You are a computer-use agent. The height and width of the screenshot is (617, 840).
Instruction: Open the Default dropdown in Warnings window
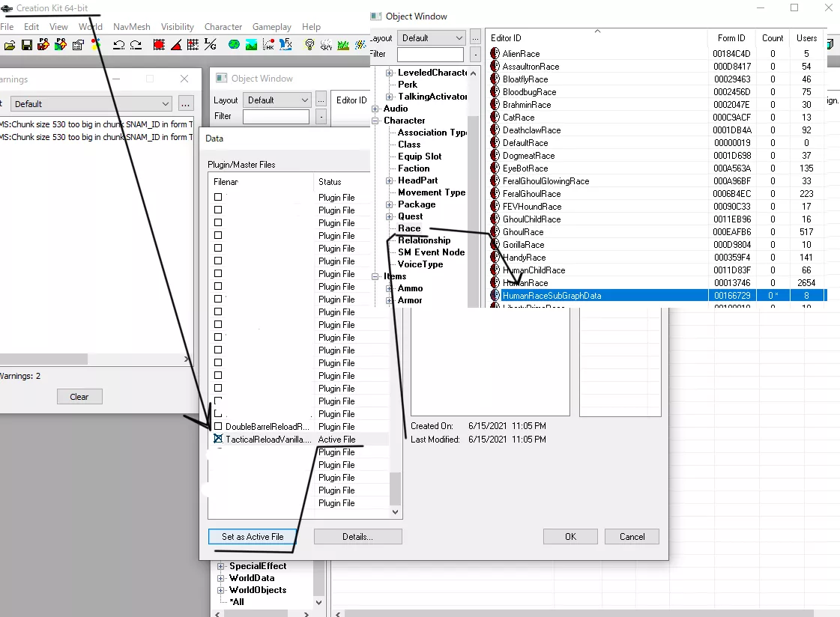click(91, 104)
